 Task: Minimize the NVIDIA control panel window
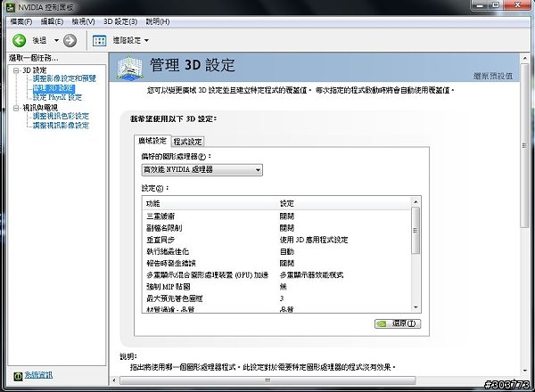(x=481, y=5)
